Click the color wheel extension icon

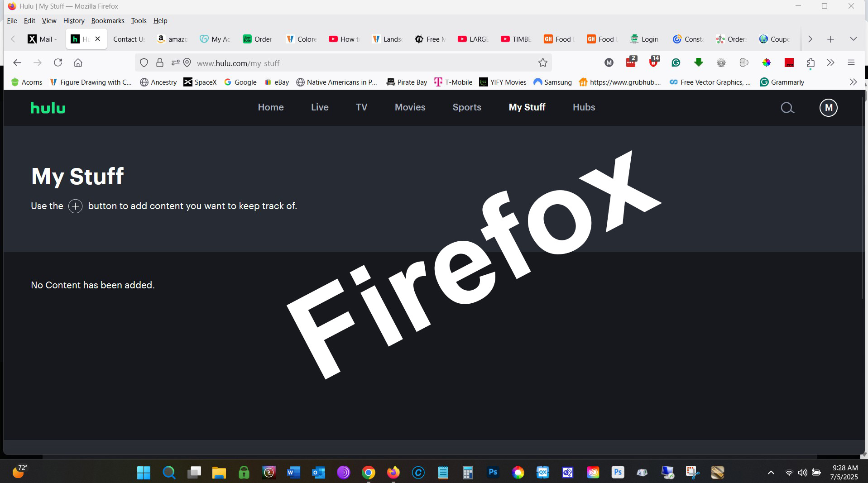pos(766,63)
